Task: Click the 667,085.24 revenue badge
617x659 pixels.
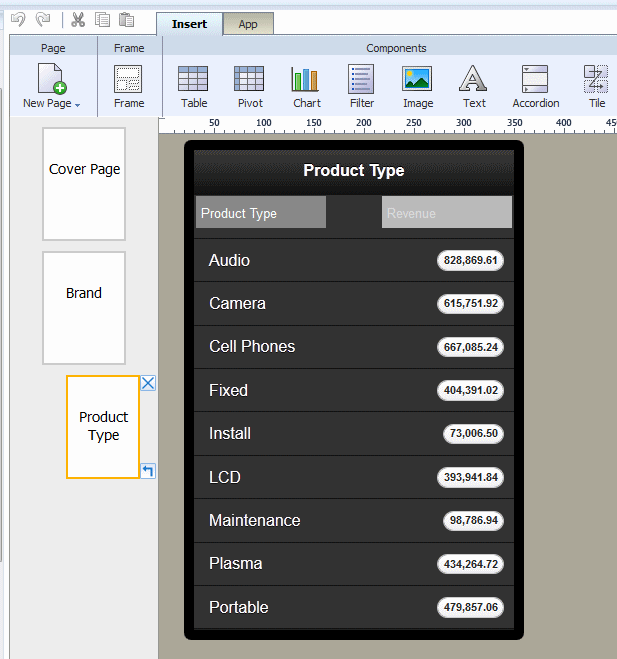Action: [470, 347]
